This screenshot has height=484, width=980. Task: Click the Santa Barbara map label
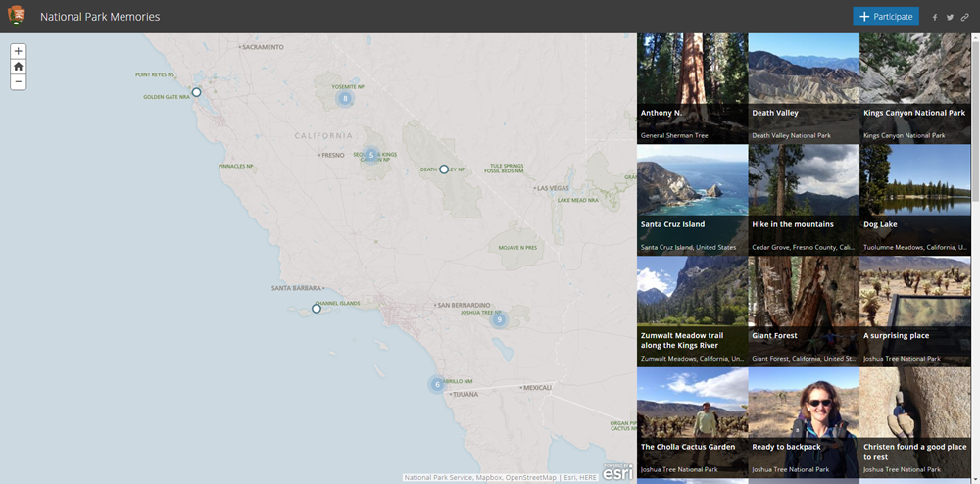(x=296, y=288)
